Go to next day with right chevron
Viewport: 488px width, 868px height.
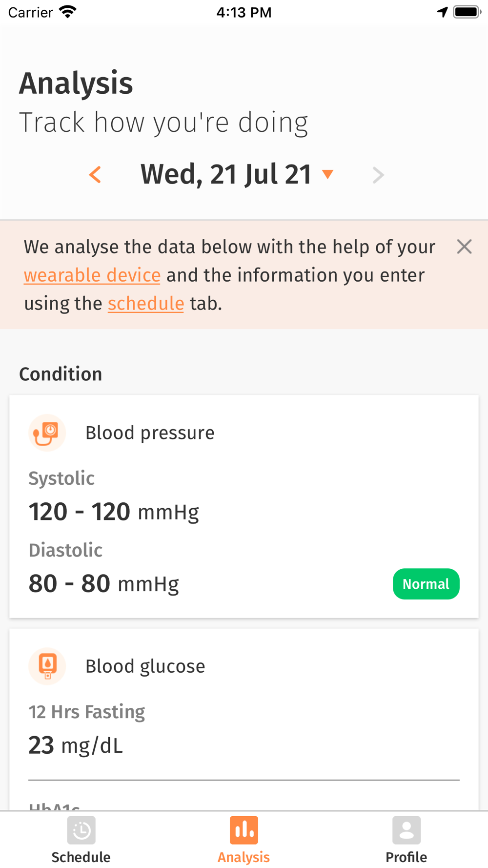pos(378,175)
